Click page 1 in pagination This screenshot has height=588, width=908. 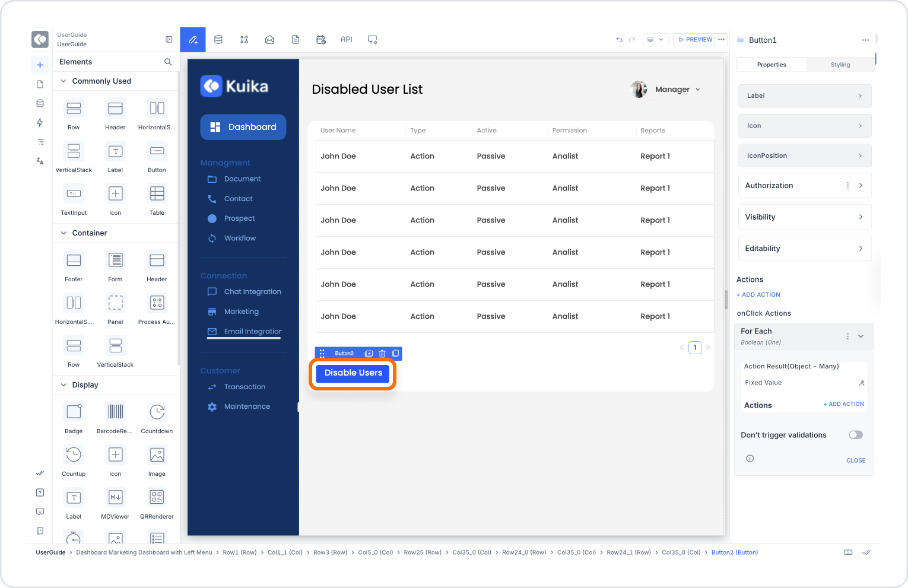tap(695, 348)
